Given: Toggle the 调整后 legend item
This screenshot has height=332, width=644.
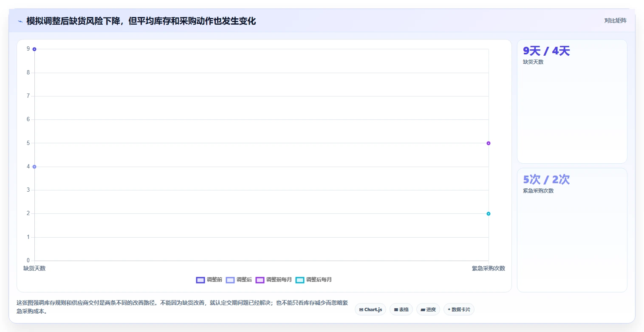Looking at the screenshot, I should [x=239, y=280].
